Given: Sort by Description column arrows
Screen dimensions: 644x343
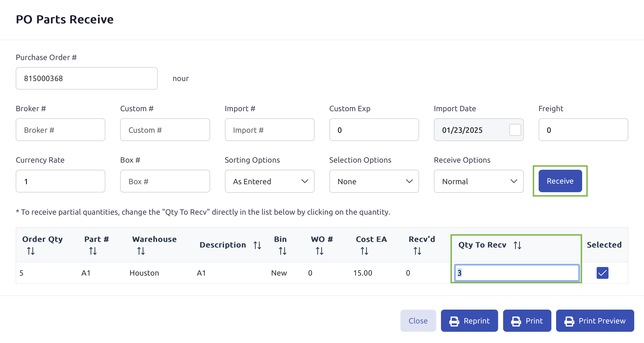Looking at the screenshot, I should pyautogui.click(x=257, y=245).
